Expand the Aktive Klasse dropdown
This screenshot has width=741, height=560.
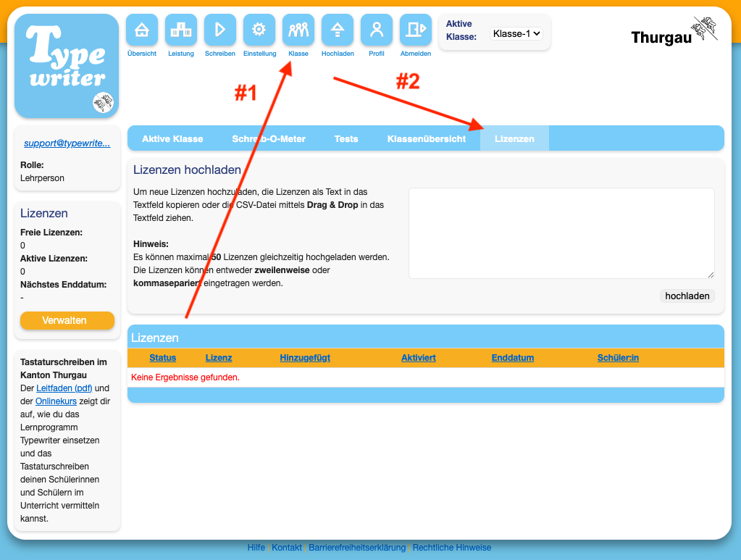point(516,33)
